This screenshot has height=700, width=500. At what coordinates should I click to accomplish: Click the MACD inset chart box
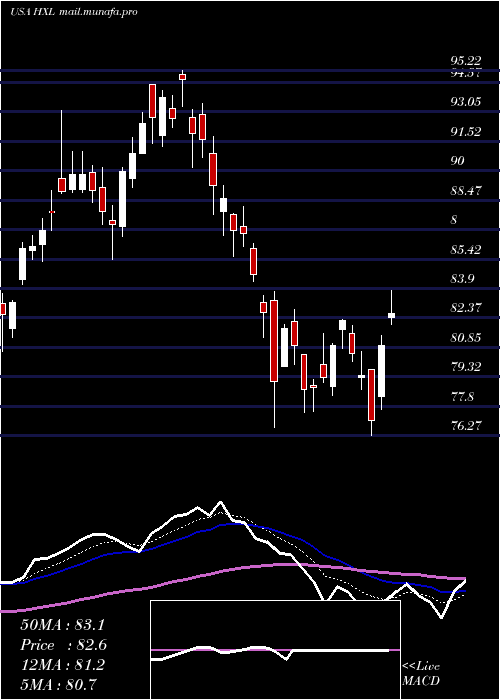pos(275,650)
